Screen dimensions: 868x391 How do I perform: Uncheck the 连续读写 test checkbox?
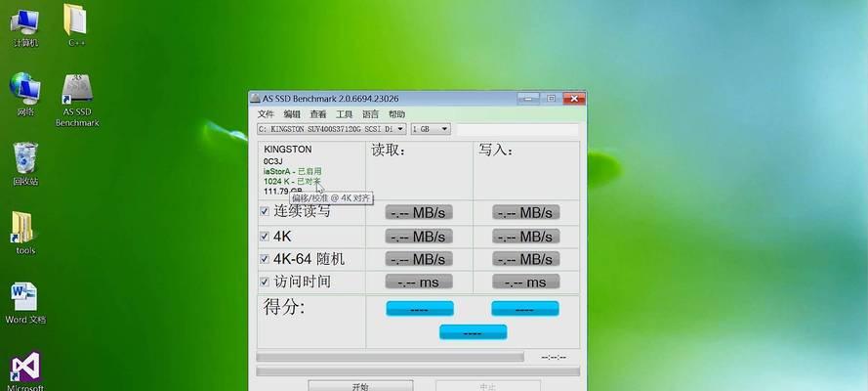(265, 211)
